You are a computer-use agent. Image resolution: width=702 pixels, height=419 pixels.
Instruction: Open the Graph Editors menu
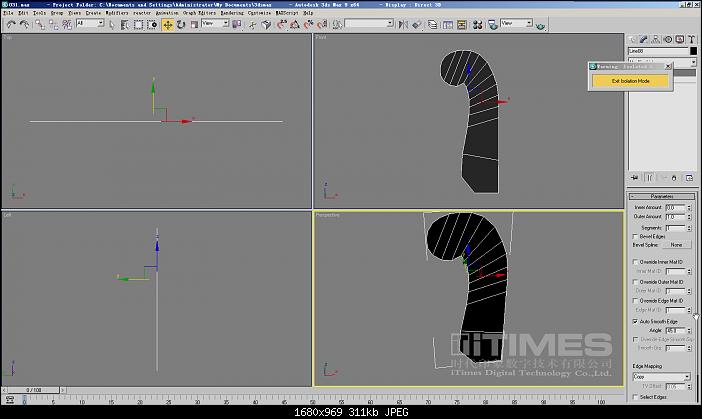coord(199,13)
